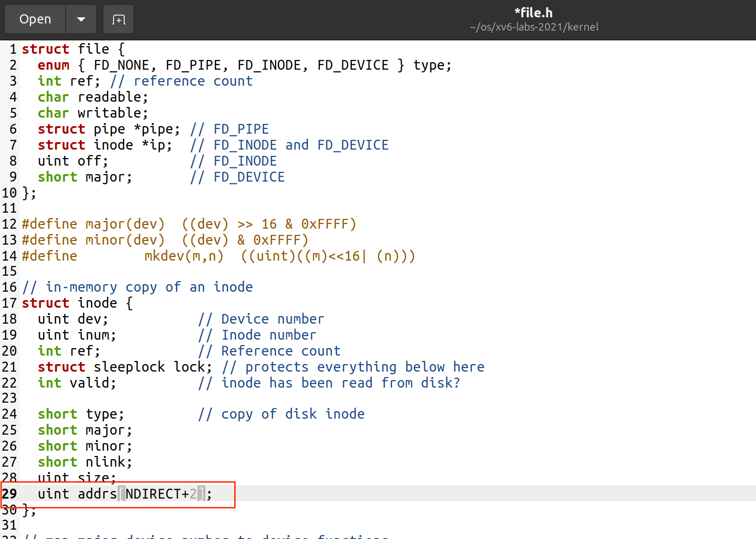
Task: Click the 'copy of disk inode' comment
Action: pos(292,414)
